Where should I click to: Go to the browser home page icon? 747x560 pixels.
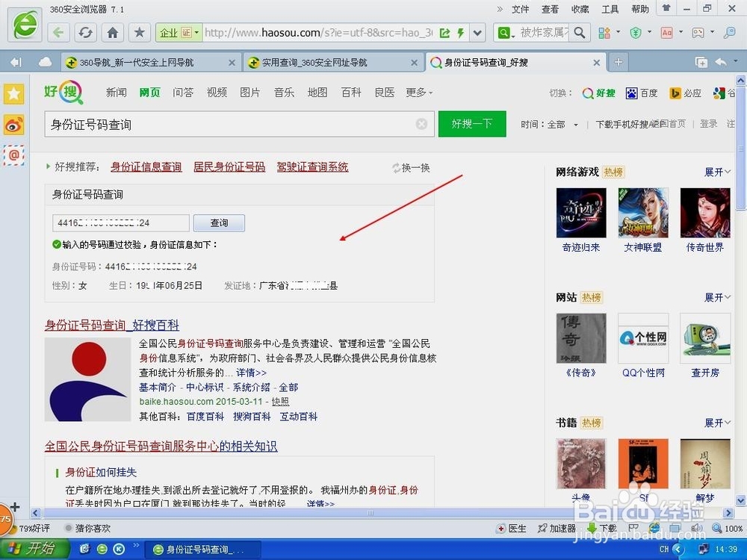[x=113, y=32]
